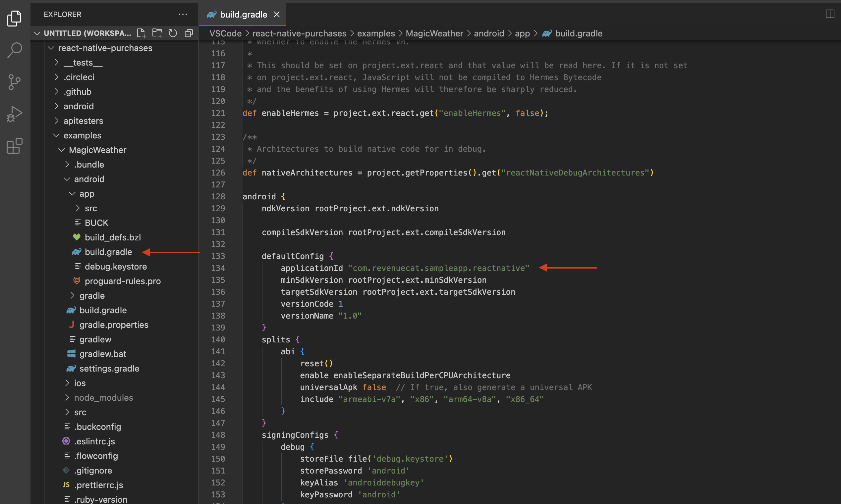The height and width of the screenshot is (504, 841).
Task: Collapse all folders in explorer
Action: tap(189, 33)
